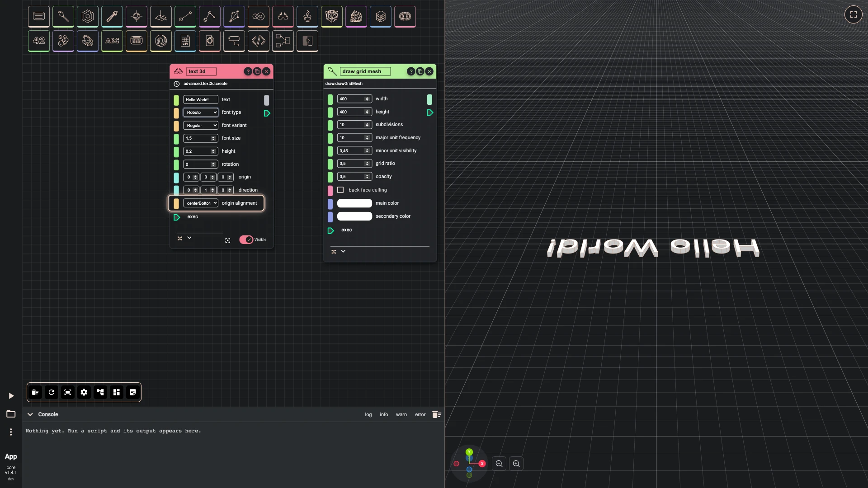Toggle fullscreen 3D viewport
Screen dimensions: 868x488
pos(854,14)
